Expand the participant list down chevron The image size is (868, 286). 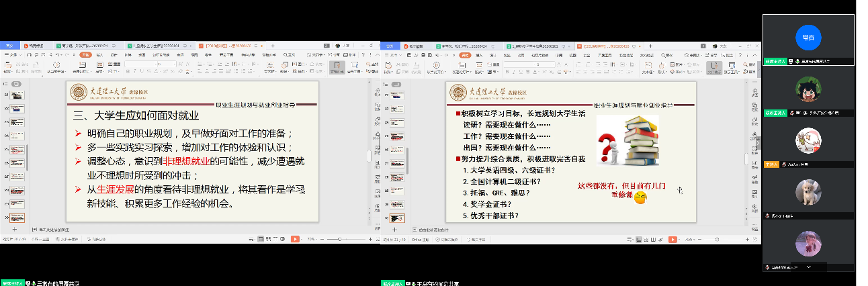808,267
